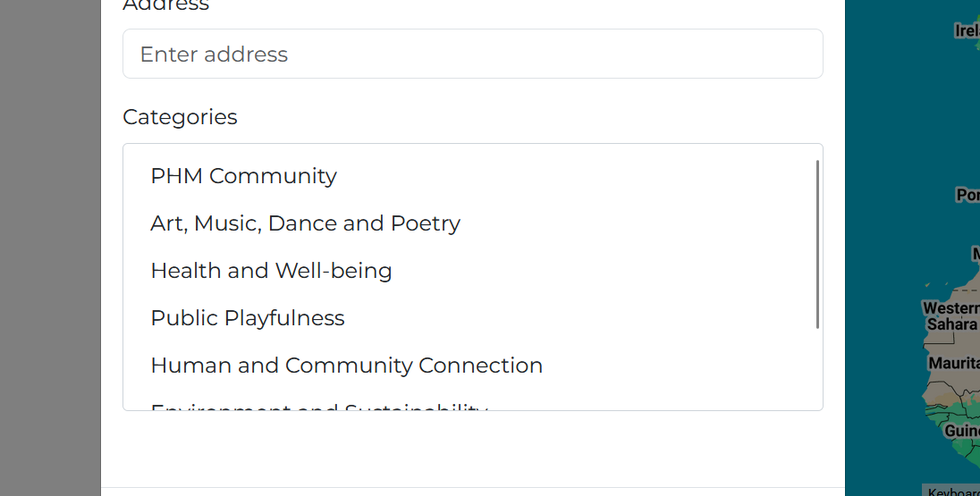This screenshot has height=496, width=980.
Task: Click the Ireland label on map
Action: (x=967, y=30)
